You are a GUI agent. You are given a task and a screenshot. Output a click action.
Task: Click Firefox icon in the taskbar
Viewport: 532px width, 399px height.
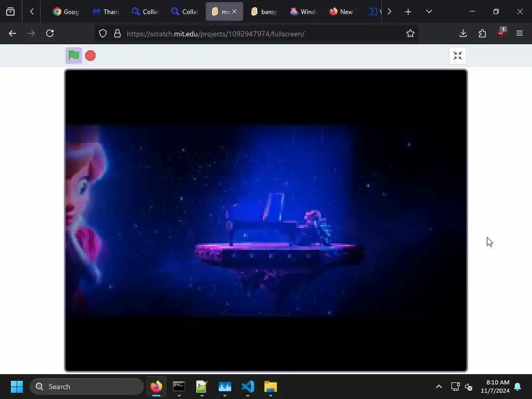(x=156, y=387)
